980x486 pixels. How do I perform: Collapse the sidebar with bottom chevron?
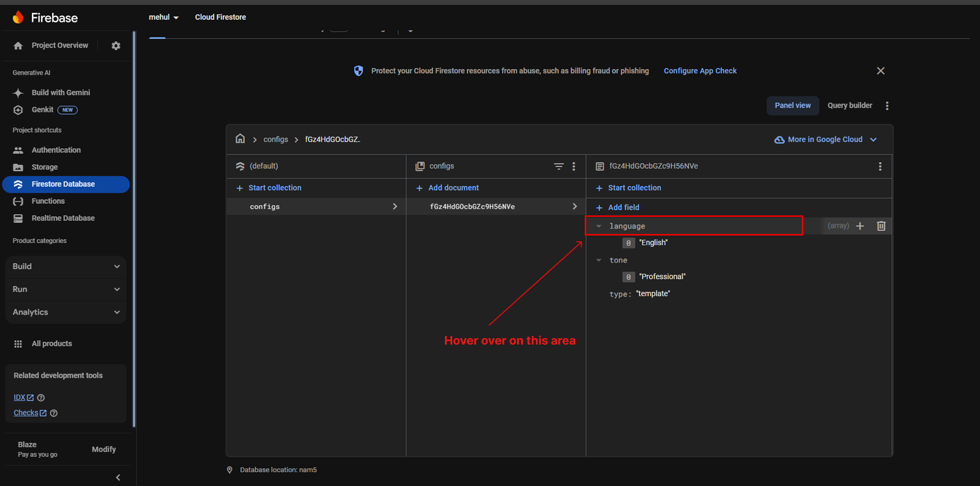click(x=118, y=477)
